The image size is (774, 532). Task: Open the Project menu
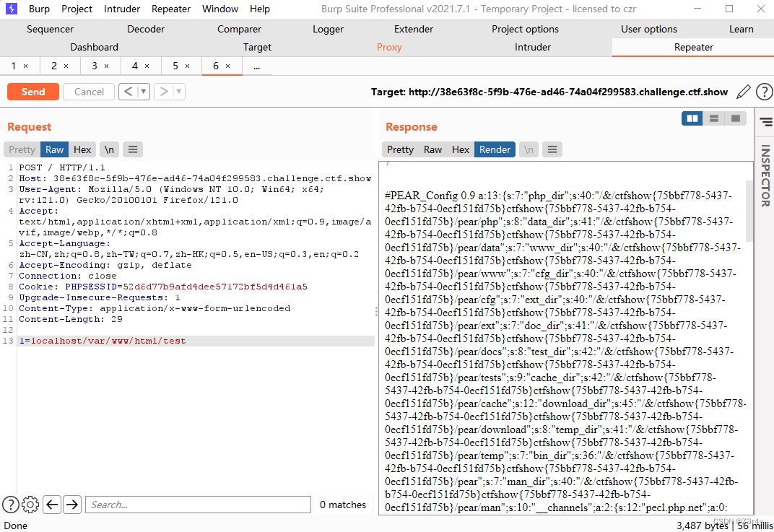click(77, 9)
